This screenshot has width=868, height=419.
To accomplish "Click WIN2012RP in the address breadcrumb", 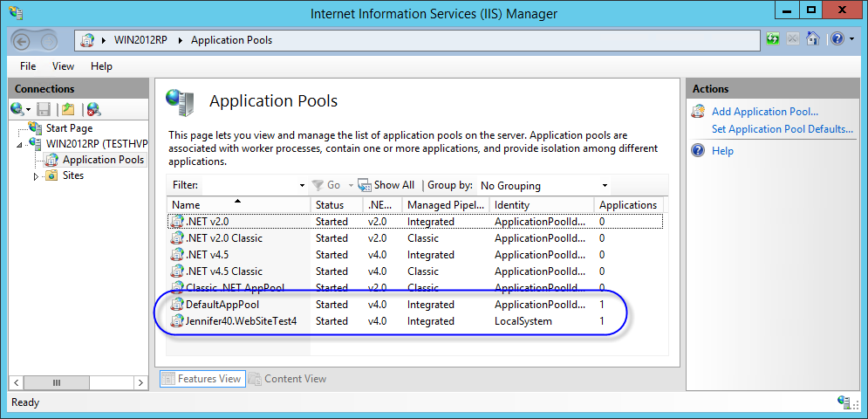I will click(140, 40).
